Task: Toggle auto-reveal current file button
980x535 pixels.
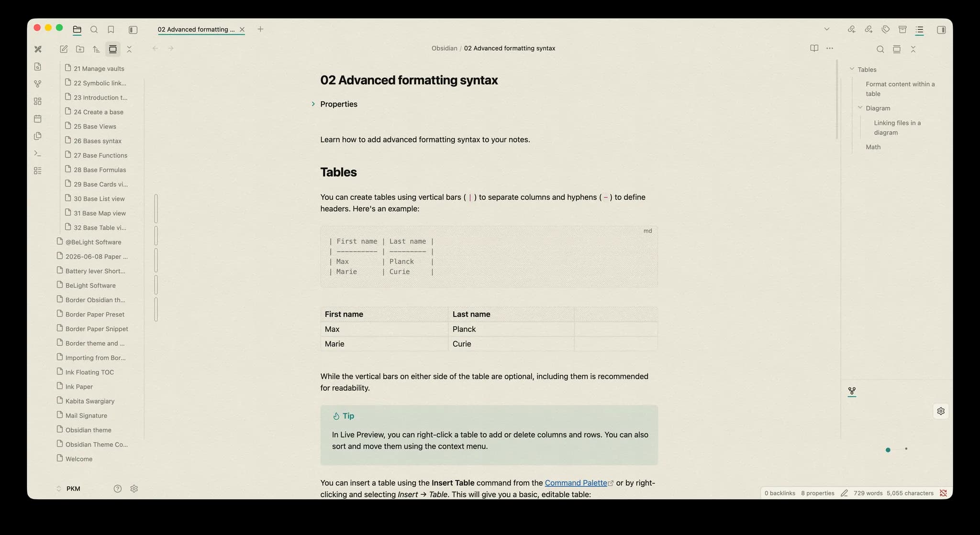Action: tap(113, 49)
